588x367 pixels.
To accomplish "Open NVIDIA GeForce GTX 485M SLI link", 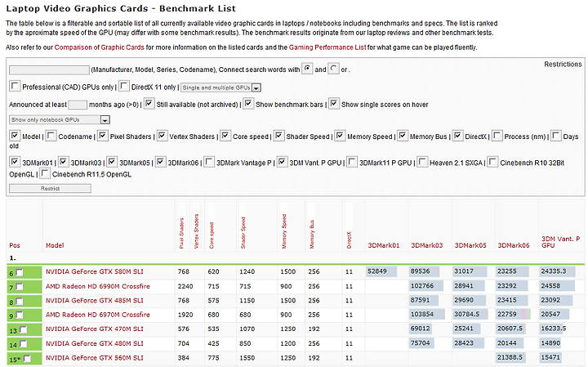I will [95, 301].
